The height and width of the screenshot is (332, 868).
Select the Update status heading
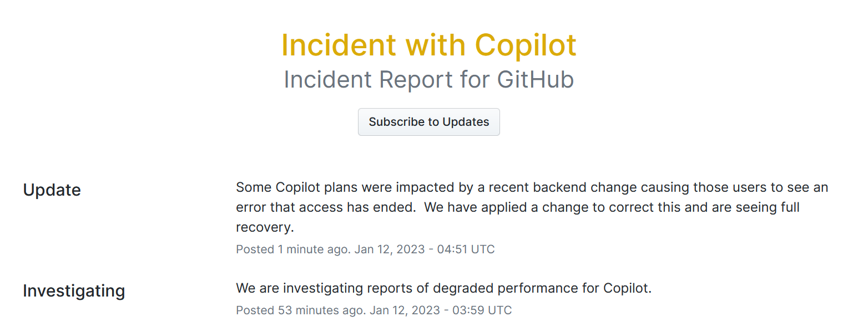point(52,190)
